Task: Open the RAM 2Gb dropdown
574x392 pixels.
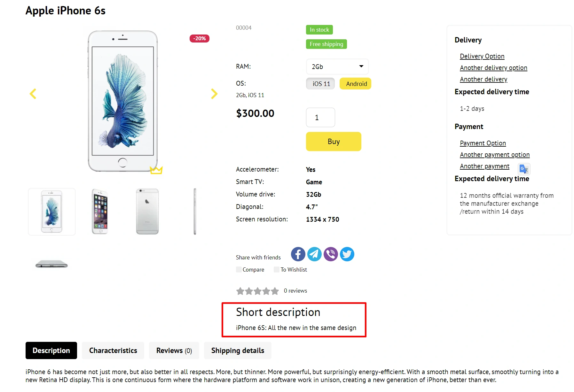Action: [337, 66]
